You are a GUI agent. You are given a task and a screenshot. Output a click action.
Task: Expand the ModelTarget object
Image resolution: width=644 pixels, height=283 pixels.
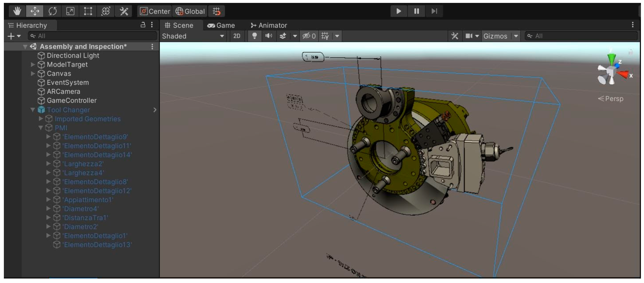33,65
